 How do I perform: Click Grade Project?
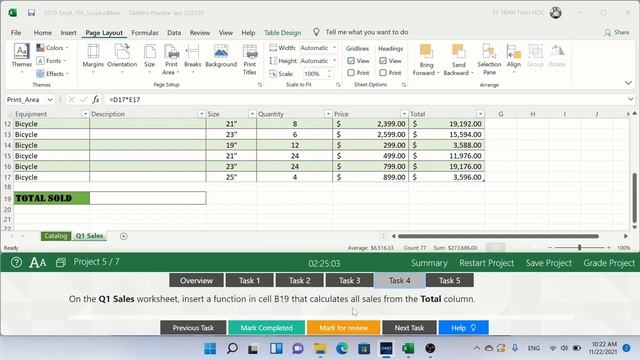click(609, 263)
